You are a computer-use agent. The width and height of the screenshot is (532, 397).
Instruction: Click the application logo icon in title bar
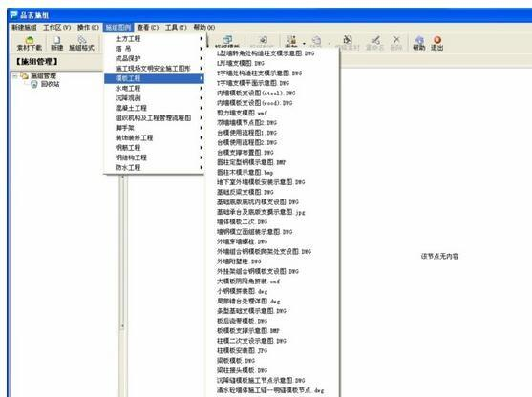[x=13, y=15]
